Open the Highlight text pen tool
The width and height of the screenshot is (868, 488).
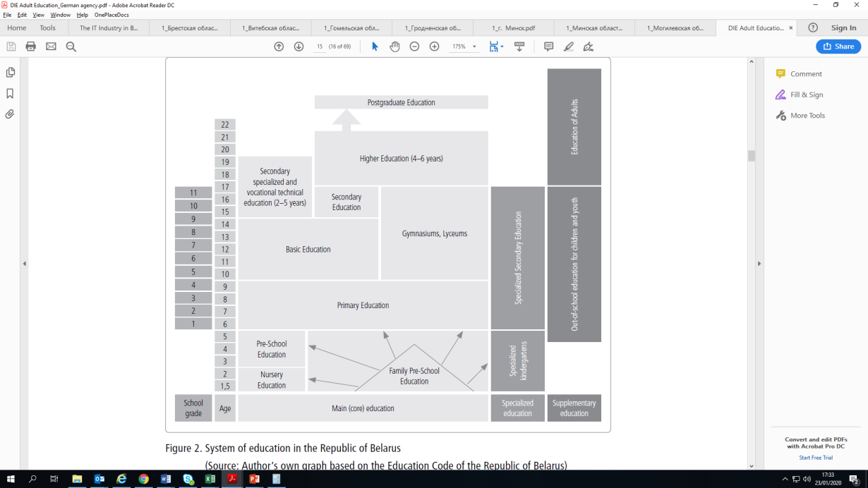[x=569, y=47]
